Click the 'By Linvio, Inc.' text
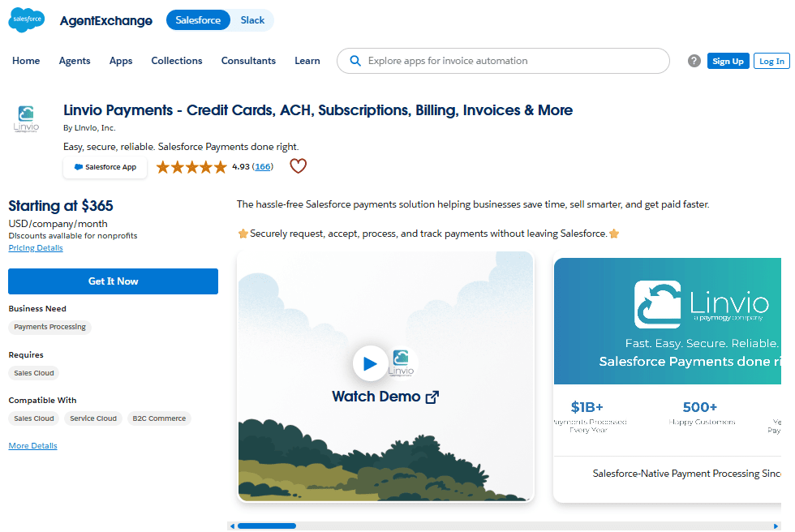The width and height of the screenshot is (795, 532). coord(89,127)
